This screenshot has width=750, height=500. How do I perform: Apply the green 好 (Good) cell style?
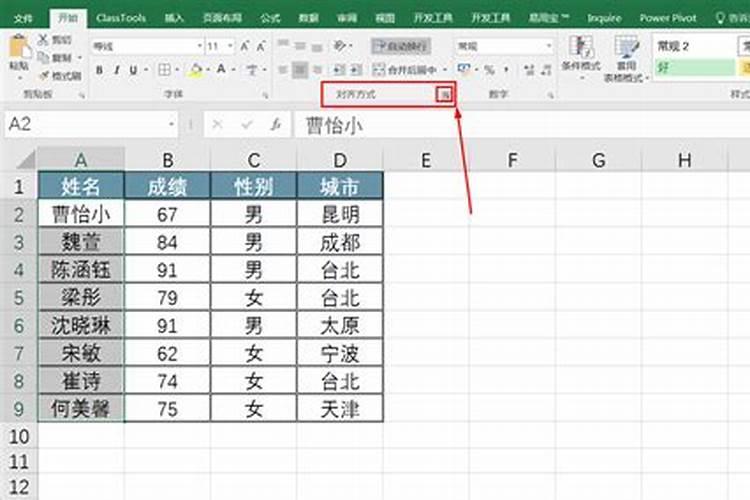695,67
